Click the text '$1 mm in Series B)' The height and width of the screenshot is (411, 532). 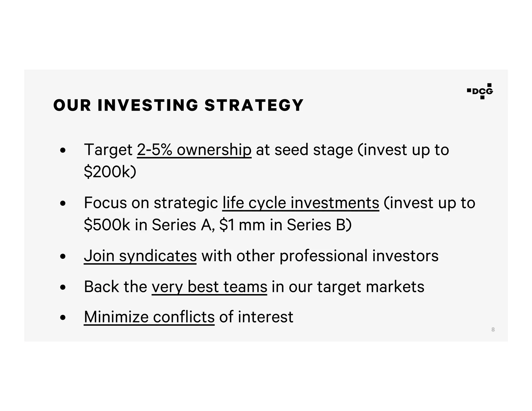click(285, 225)
